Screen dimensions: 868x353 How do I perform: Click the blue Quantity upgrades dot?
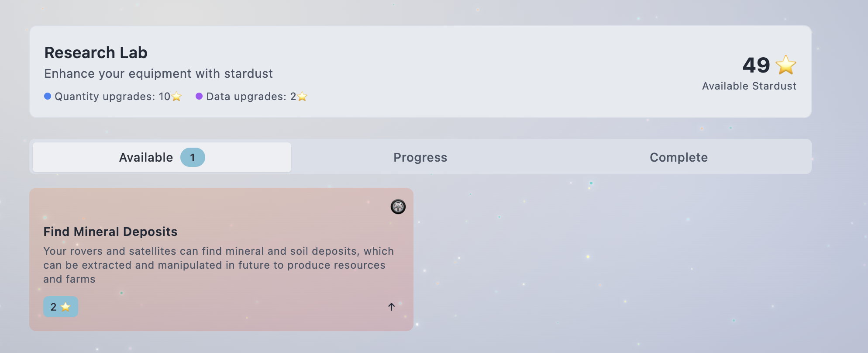pyautogui.click(x=48, y=96)
